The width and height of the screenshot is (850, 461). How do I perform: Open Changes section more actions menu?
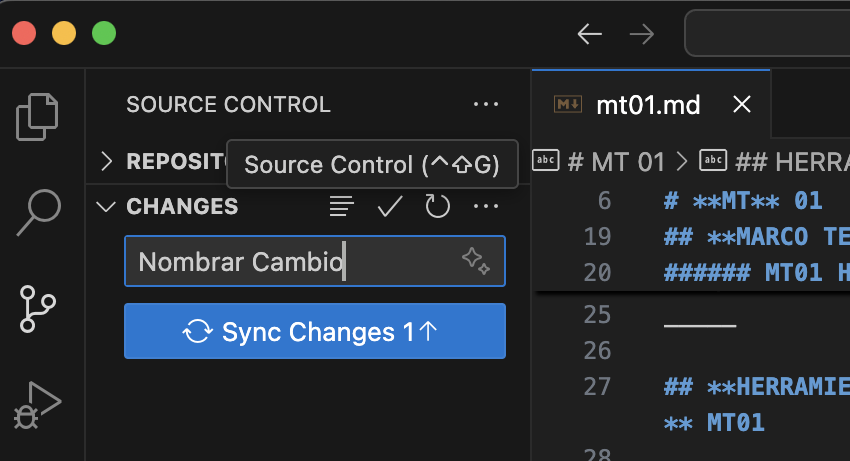tap(486, 207)
